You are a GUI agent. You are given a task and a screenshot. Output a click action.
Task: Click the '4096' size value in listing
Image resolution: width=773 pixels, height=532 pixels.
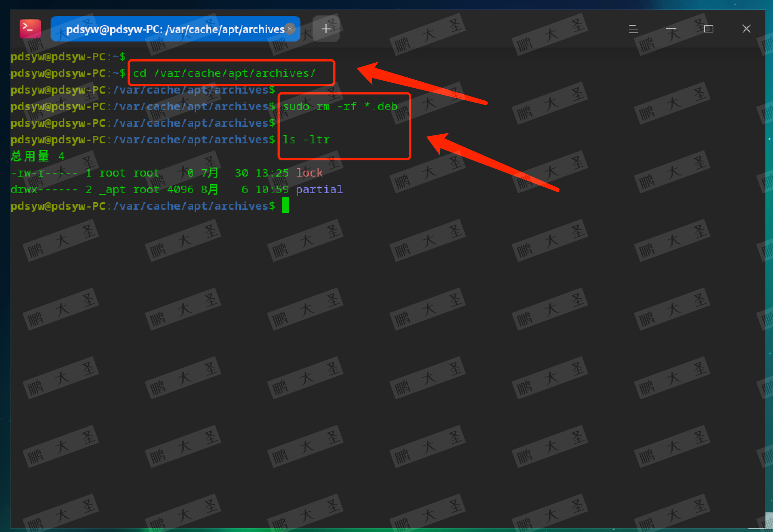(180, 189)
